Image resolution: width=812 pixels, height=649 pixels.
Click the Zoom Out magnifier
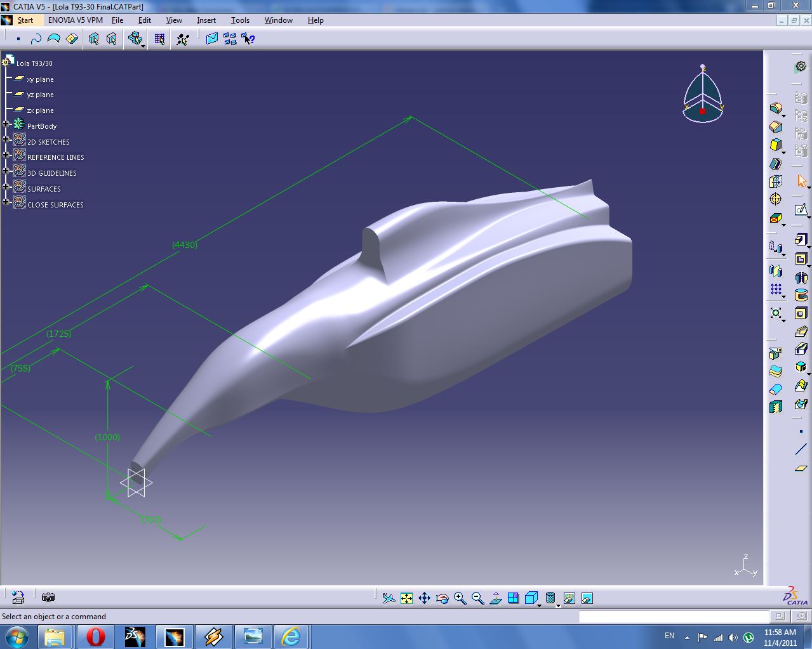pyautogui.click(x=478, y=598)
